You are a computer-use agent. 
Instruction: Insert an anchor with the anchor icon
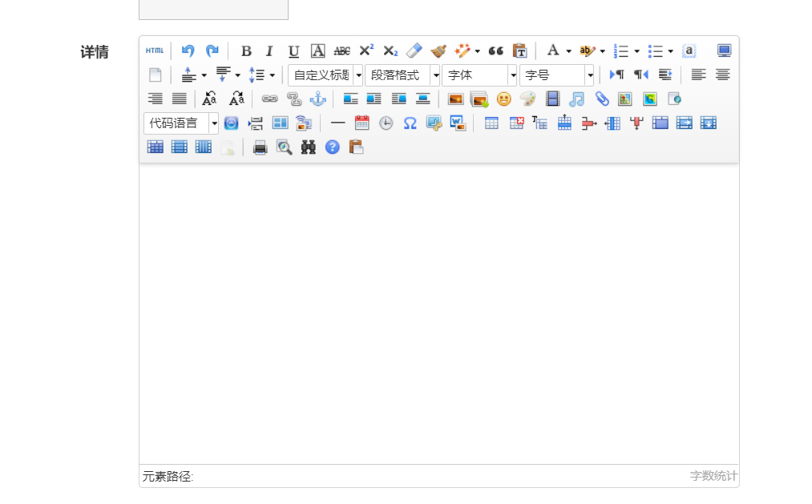coord(317,99)
